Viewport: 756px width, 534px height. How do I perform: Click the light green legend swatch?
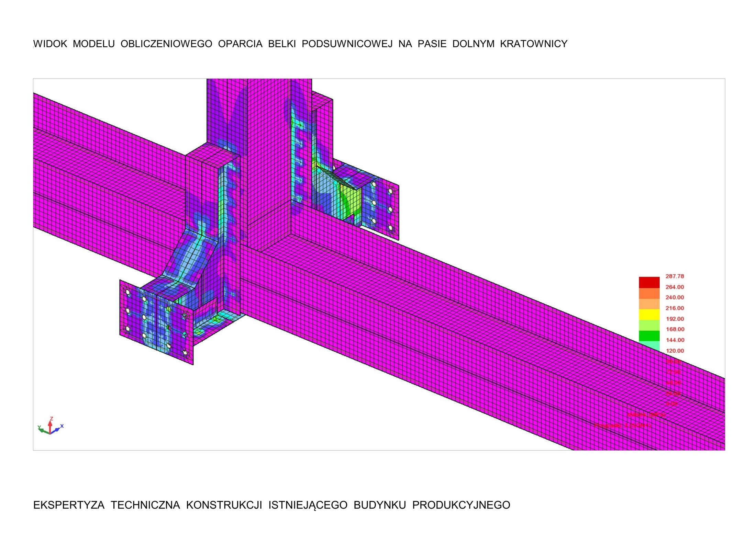click(x=649, y=325)
